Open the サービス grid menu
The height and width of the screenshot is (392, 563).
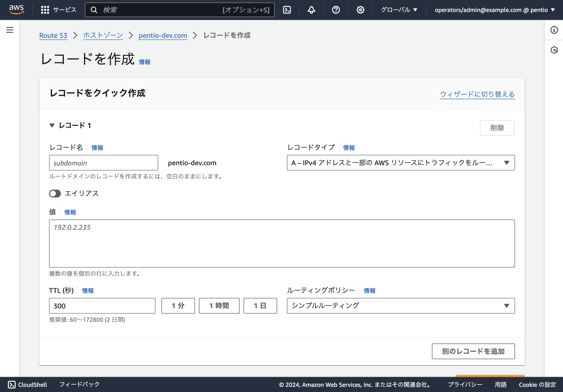click(58, 10)
